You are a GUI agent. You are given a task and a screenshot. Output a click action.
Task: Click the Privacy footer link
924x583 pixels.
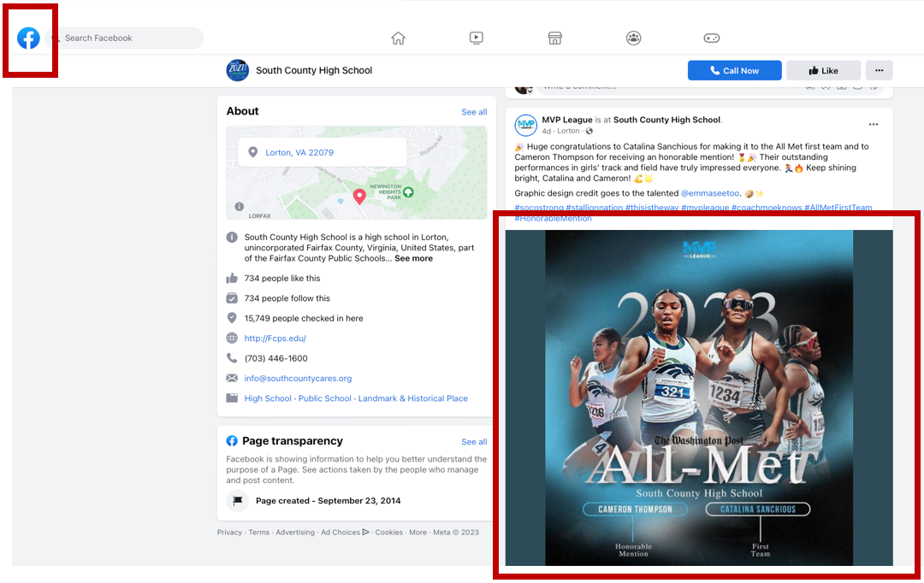click(x=229, y=533)
